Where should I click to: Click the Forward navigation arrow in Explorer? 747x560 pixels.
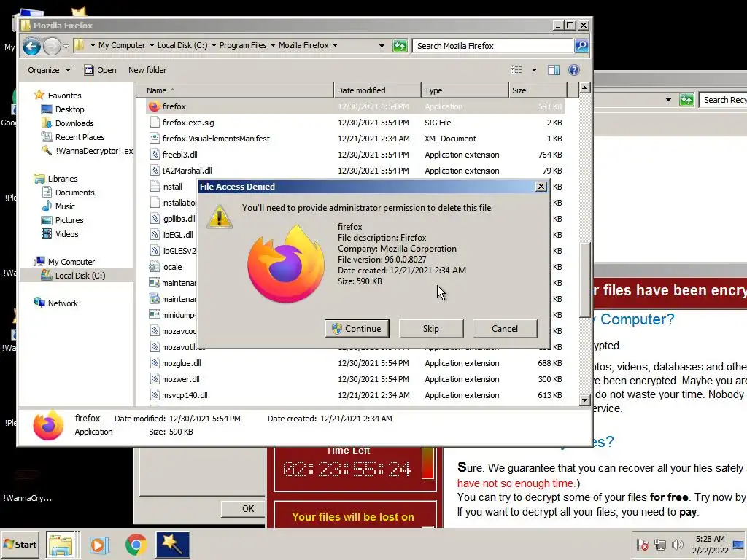(52, 46)
